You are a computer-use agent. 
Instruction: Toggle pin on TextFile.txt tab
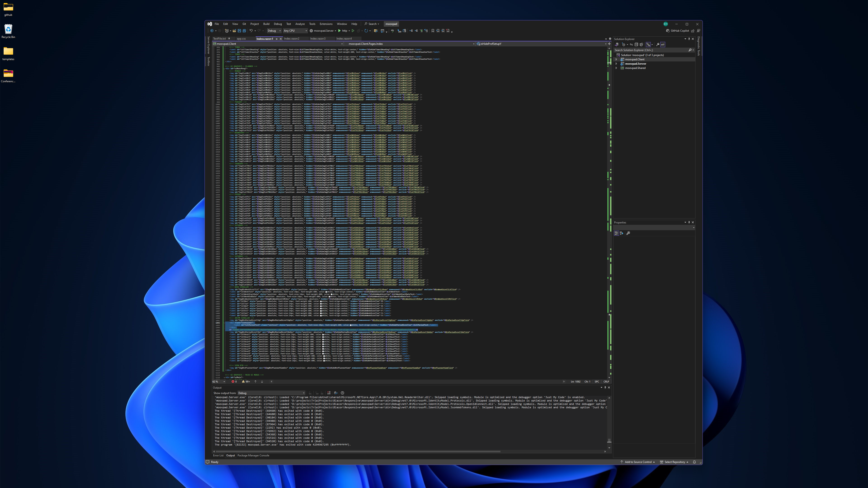click(x=229, y=39)
